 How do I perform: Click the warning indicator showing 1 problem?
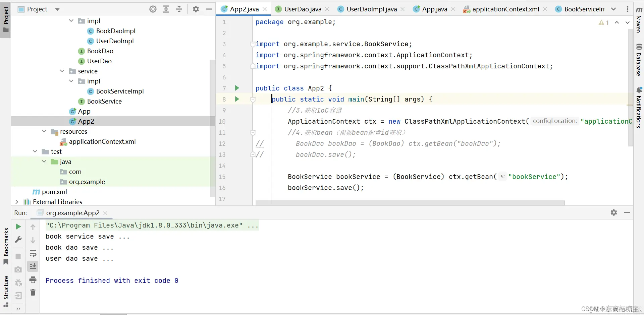click(604, 22)
